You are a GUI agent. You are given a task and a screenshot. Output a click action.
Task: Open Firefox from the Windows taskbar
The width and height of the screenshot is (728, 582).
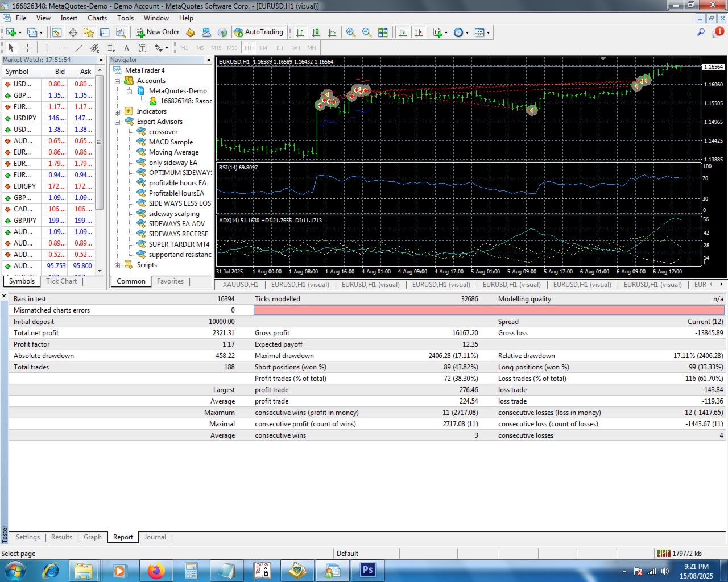coord(156,570)
